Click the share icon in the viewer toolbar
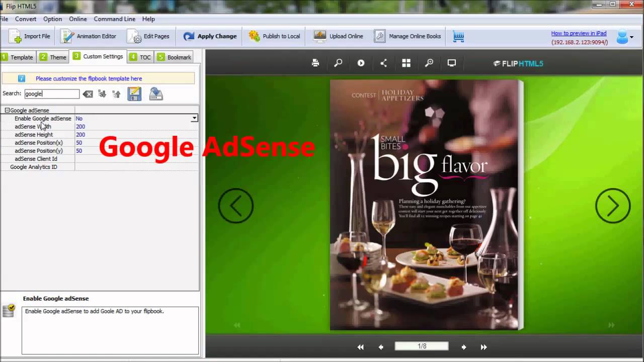The image size is (644, 362). point(383,63)
